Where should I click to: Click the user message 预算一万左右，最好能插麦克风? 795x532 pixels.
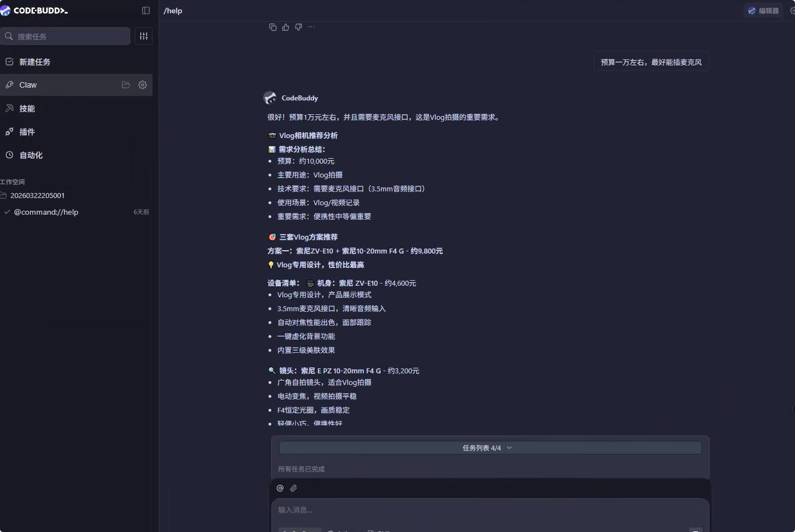tap(651, 62)
